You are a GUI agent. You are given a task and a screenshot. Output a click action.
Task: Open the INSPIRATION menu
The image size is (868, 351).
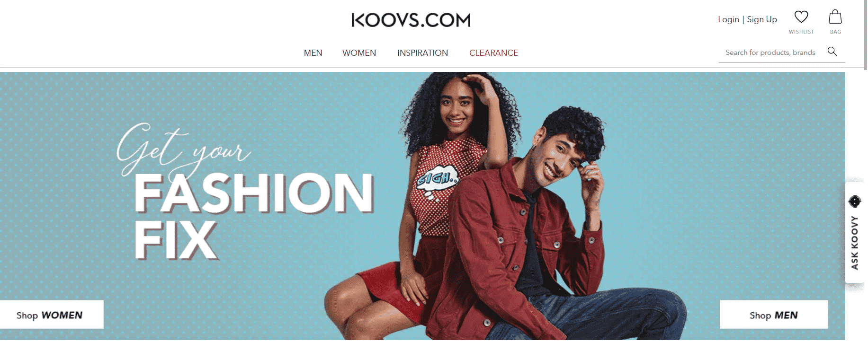click(422, 53)
